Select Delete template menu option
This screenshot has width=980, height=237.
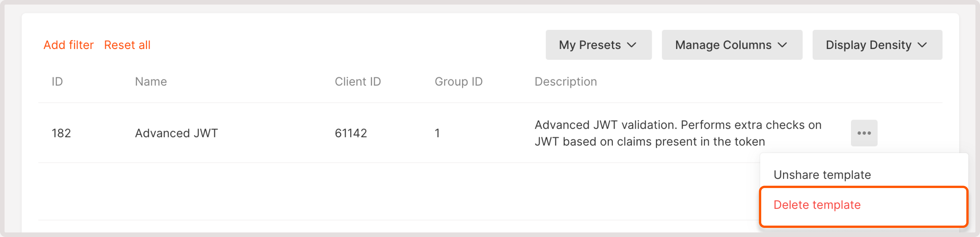(817, 205)
